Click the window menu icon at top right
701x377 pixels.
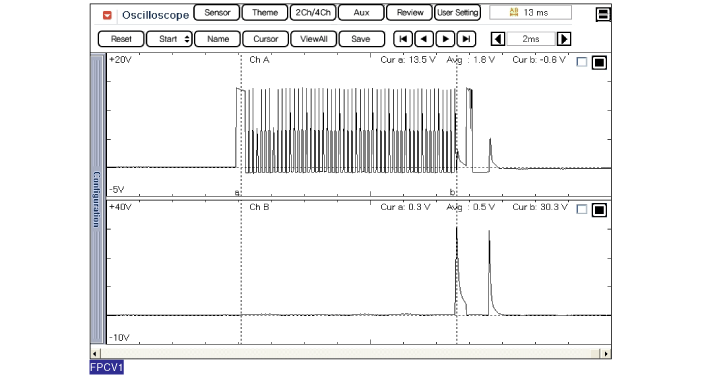pos(603,14)
